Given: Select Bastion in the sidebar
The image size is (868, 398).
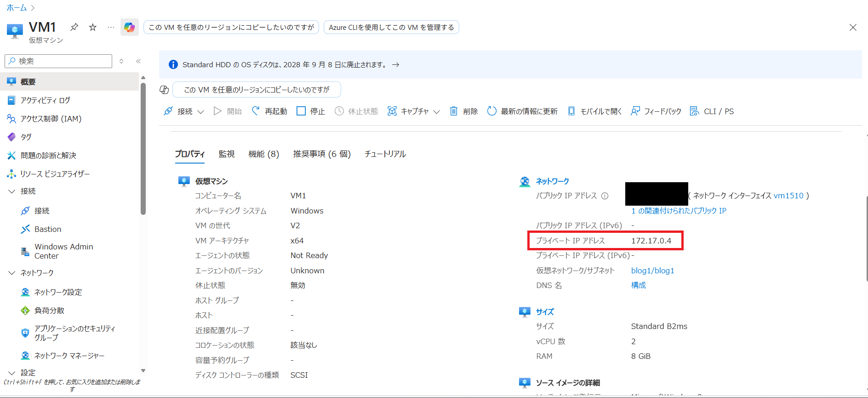Looking at the screenshot, I should point(47,229).
